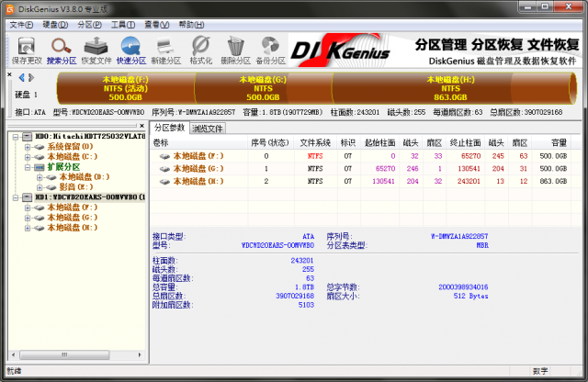Click the 起始柱面 column header
This screenshot has width=588, height=382.
point(379,143)
